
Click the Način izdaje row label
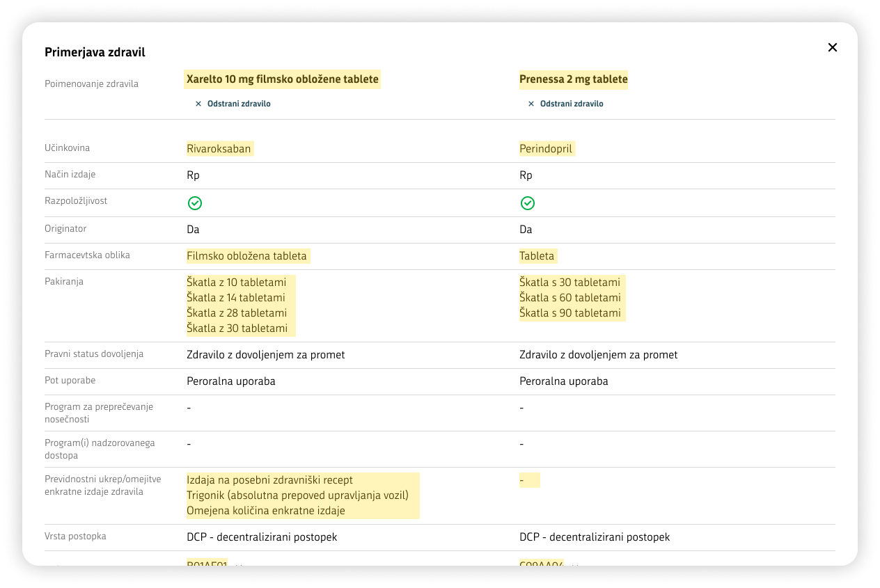(x=70, y=175)
